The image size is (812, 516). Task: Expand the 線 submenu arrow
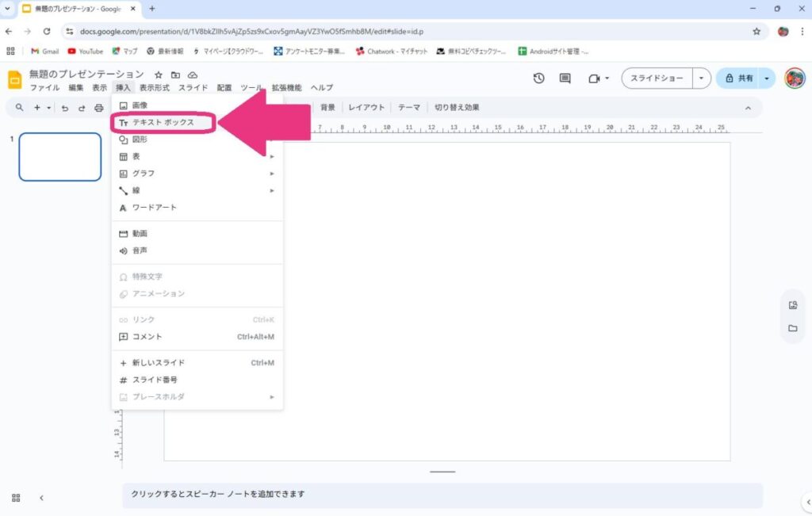click(x=272, y=190)
